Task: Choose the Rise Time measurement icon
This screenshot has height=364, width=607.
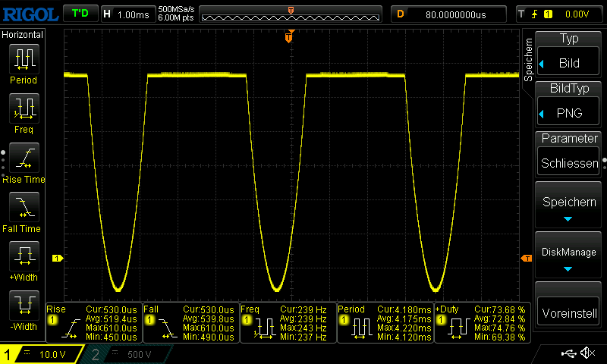Action: tap(23, 158)
